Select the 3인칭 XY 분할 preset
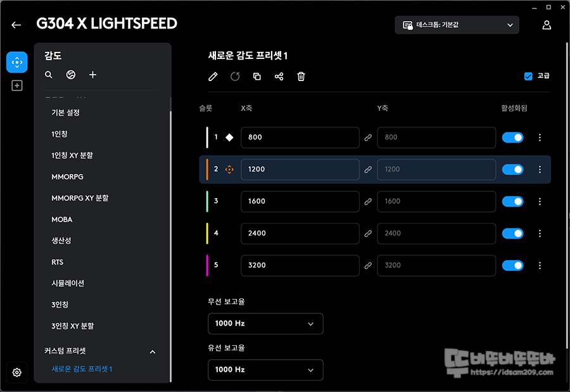Screen dimensions: 570x392 (x=73, y=326)
